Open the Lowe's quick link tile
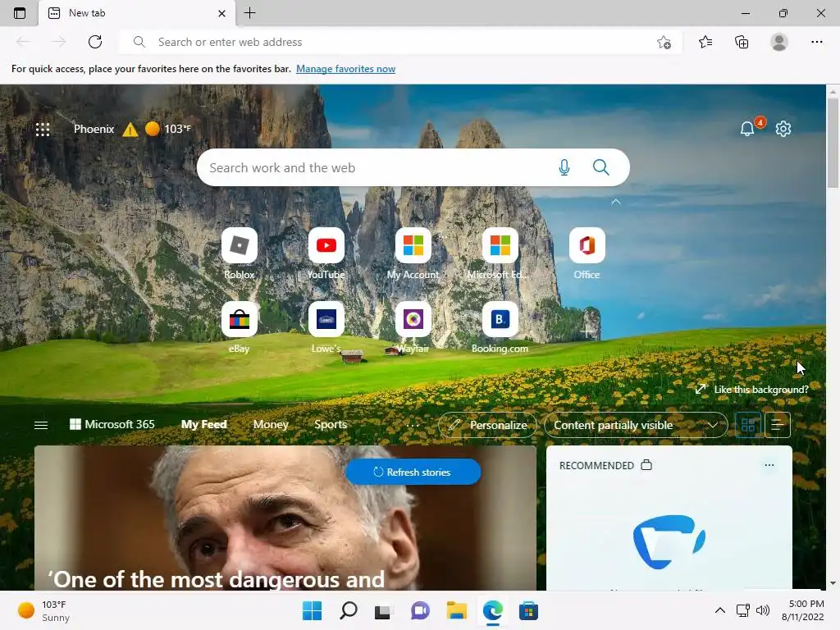840x630 pixels. point(326,320)
